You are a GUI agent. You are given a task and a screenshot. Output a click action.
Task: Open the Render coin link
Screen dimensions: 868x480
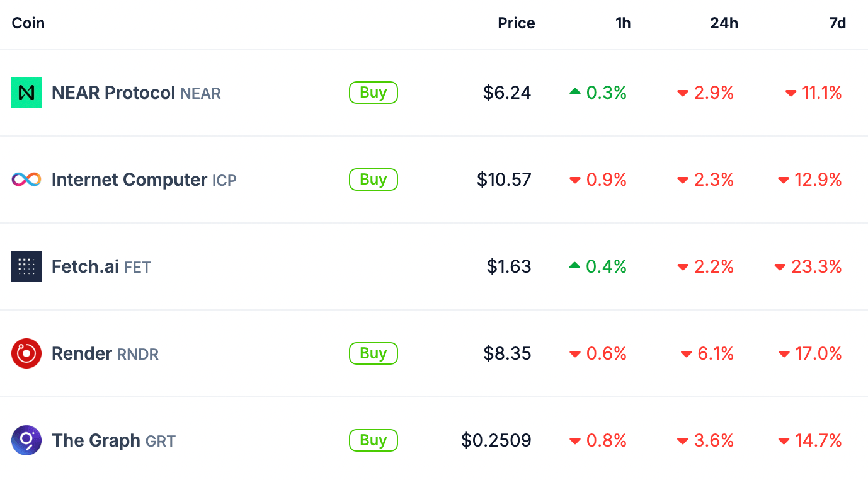(82, 353)
